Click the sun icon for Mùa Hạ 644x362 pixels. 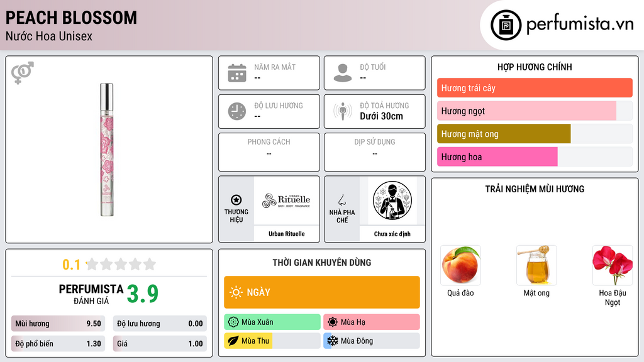pyautogui.click(x=333, y=322)
